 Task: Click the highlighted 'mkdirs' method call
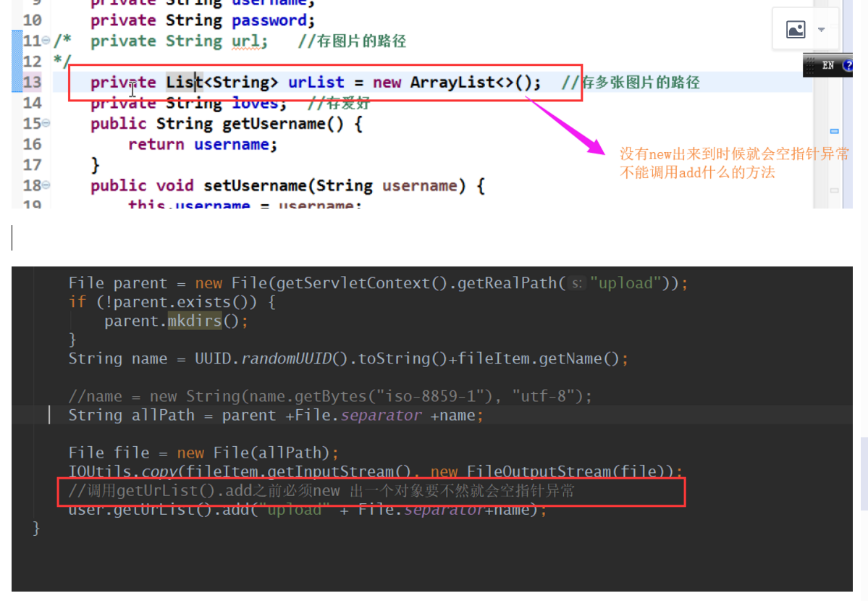(x=194, y=321)
